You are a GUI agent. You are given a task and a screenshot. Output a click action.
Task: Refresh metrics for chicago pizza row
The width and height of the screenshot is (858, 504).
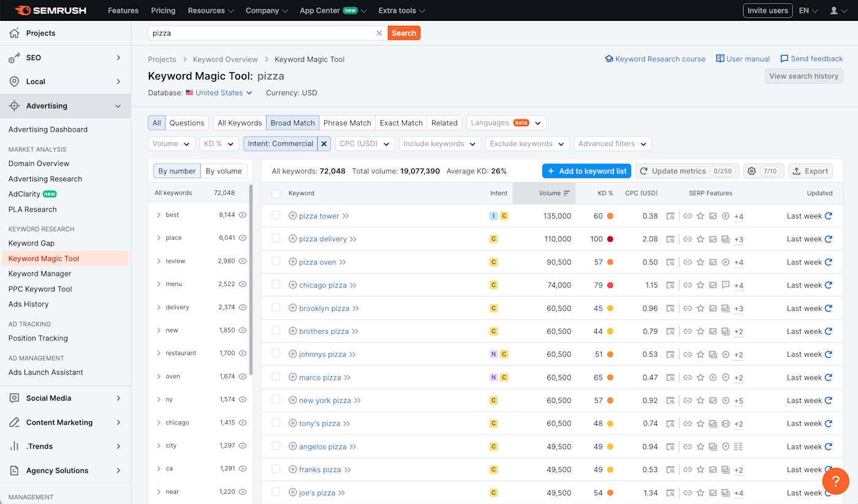[x=829, y=285]
